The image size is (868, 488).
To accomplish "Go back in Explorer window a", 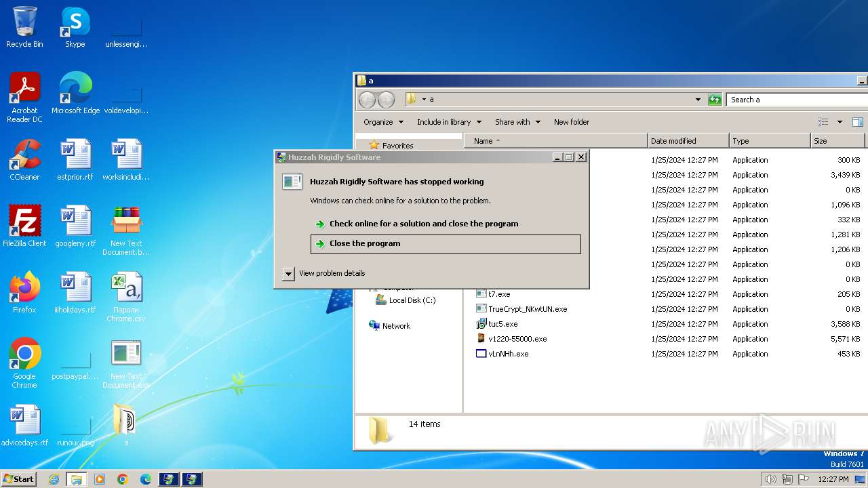I will click(x=367, y=100).
